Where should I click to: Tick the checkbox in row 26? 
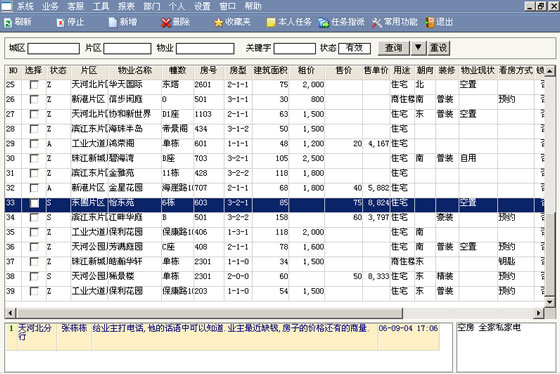pyautogui.click(x=34, y=99)
